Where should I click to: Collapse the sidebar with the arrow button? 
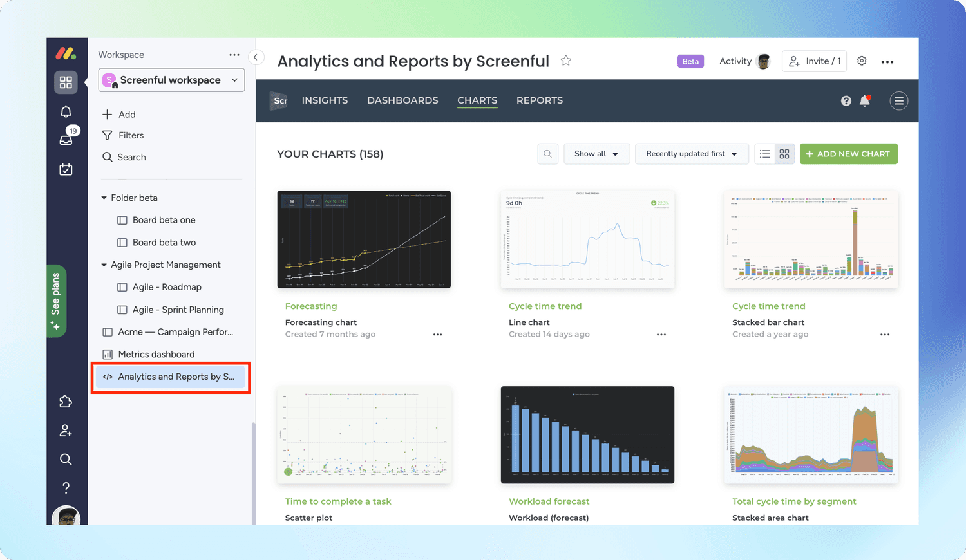pos(256,57)
